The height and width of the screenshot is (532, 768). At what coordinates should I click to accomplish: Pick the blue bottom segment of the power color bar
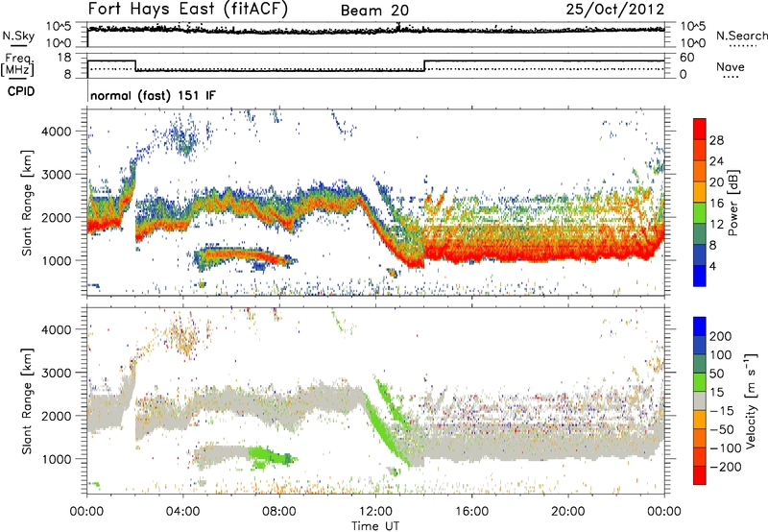click(700, 276)
